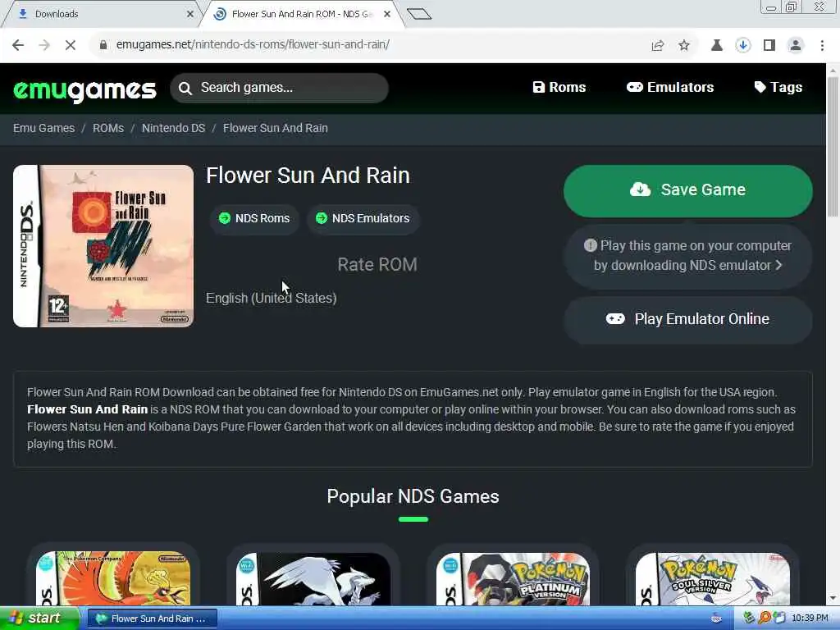
Task: Open Pokemon White game thumbnail
Action: 313,578
